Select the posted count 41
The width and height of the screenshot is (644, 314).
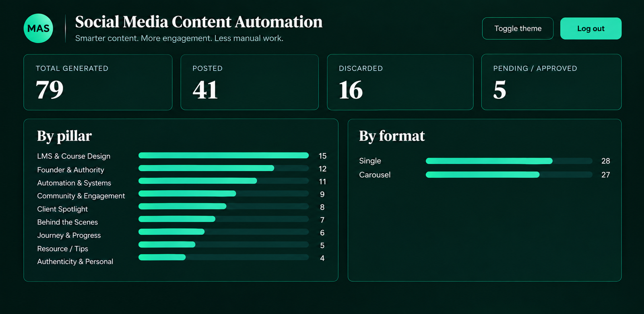click(205, 89)
